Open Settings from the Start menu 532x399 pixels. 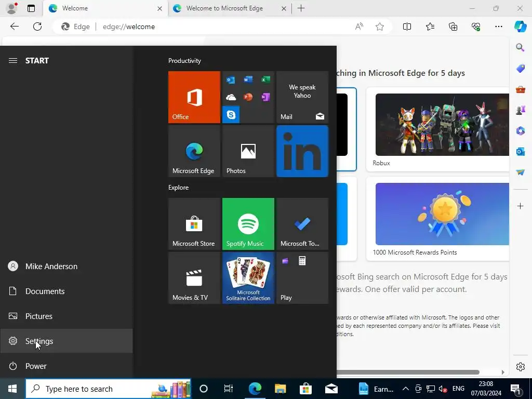(x=66, y=341)
